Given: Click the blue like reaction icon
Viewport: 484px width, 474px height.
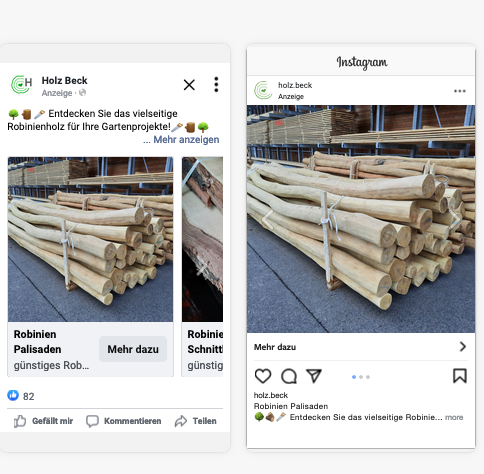Looking at the screenshot, I should point(13,395).
